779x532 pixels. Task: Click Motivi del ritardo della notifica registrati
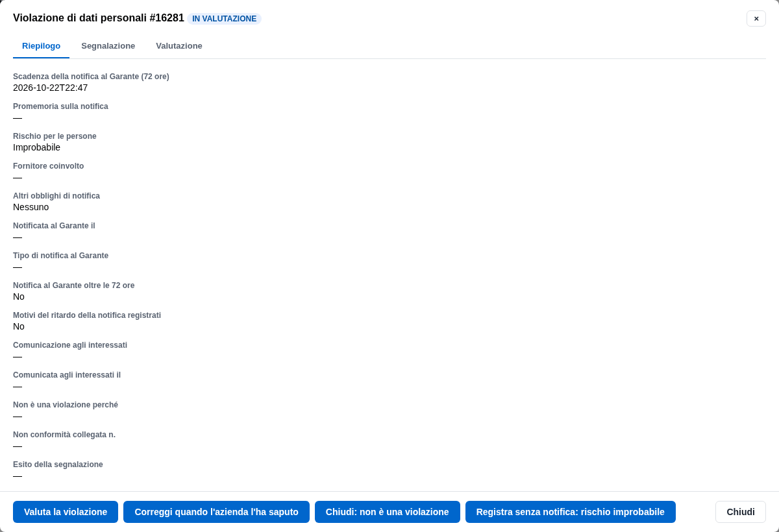click(87, 315)
